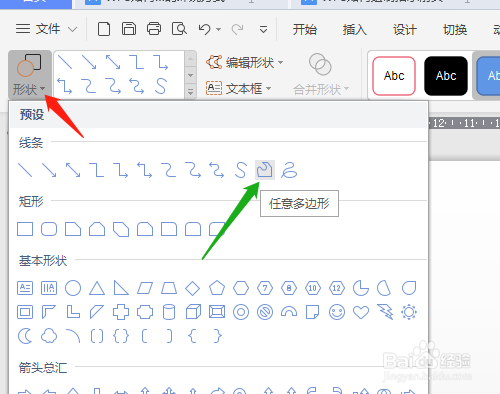The height and width of the screenshot is (394, 500).
Task: Select the diamond shape
Action: click(x=193, y=288)
